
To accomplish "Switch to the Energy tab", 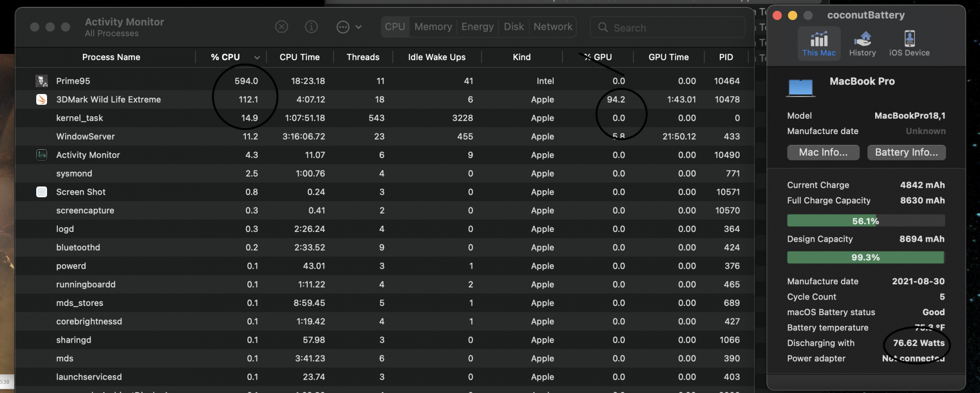I will pyautogui.click(x=478, y=27).
